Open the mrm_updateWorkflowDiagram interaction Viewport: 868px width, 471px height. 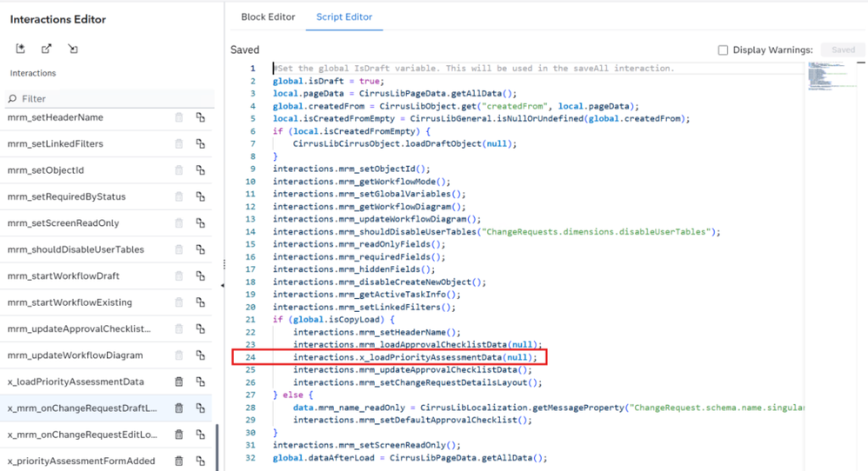[76, 355]
